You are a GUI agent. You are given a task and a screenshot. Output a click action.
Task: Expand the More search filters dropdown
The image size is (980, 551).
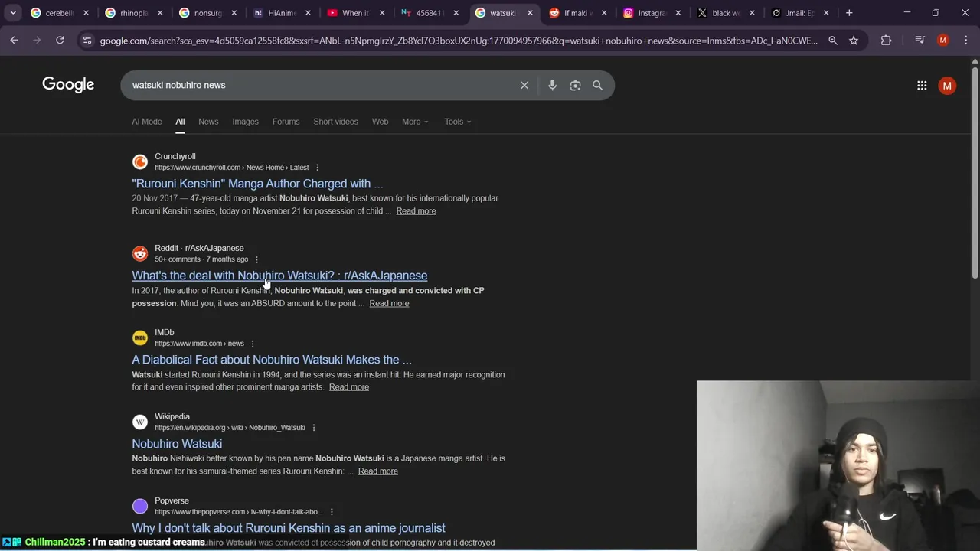pyautogui.click(x=415, y=122)
